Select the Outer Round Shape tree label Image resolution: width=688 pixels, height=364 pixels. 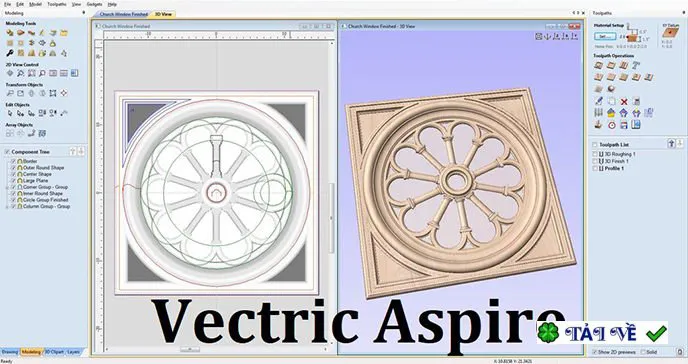click(x=43, y=168)
